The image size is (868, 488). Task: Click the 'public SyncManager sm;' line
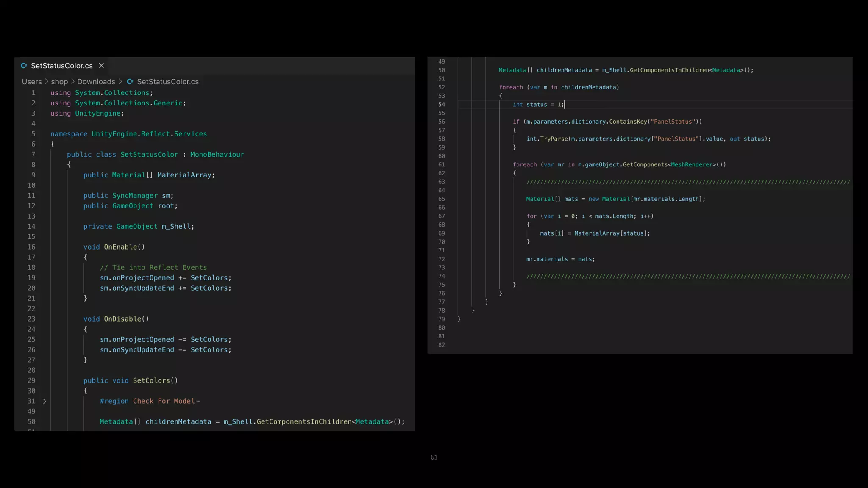(128, 196)
